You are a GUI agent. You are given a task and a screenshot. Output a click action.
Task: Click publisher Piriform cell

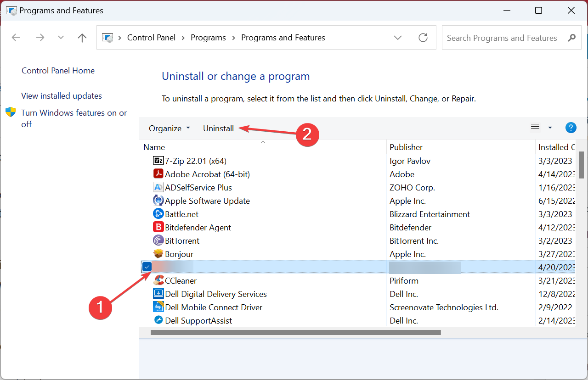(404, 280)
